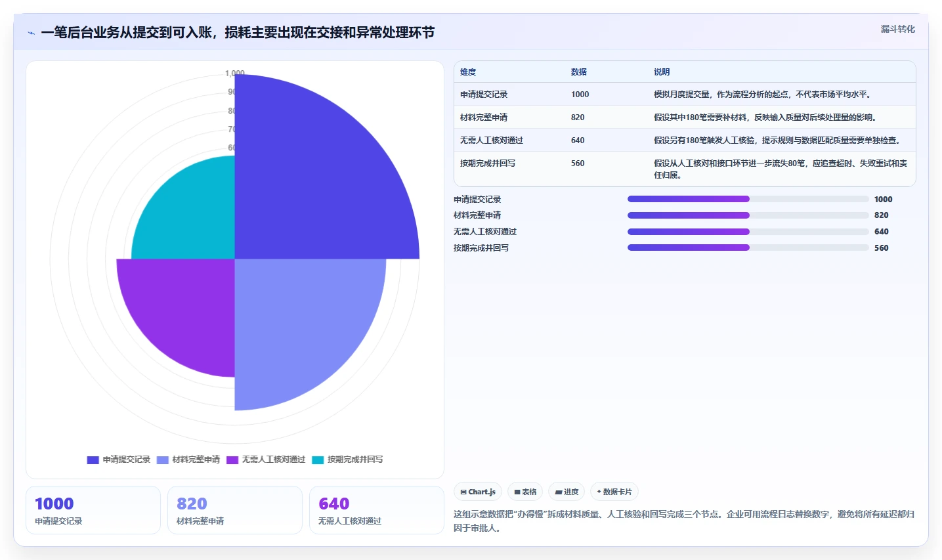The height and width of the screenshot is (560, 942).
Task: Click description starting with 模拟月度提交量
Action: (x=763, y=95)
